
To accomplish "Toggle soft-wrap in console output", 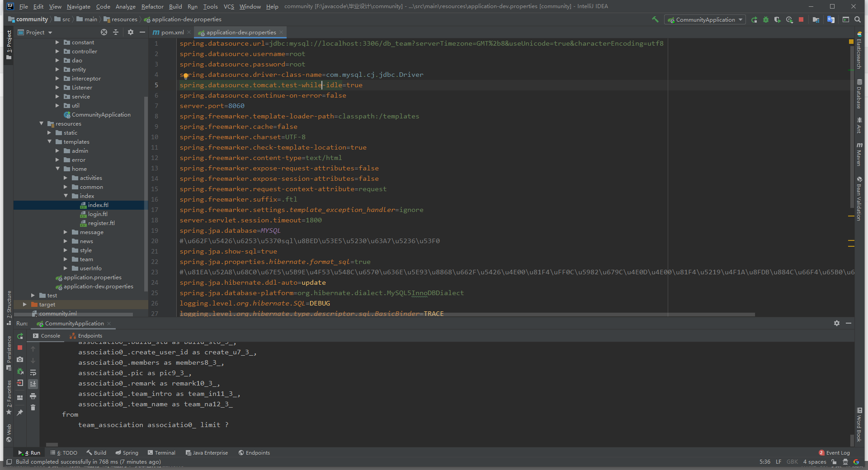I will click(x=33, y=372).
